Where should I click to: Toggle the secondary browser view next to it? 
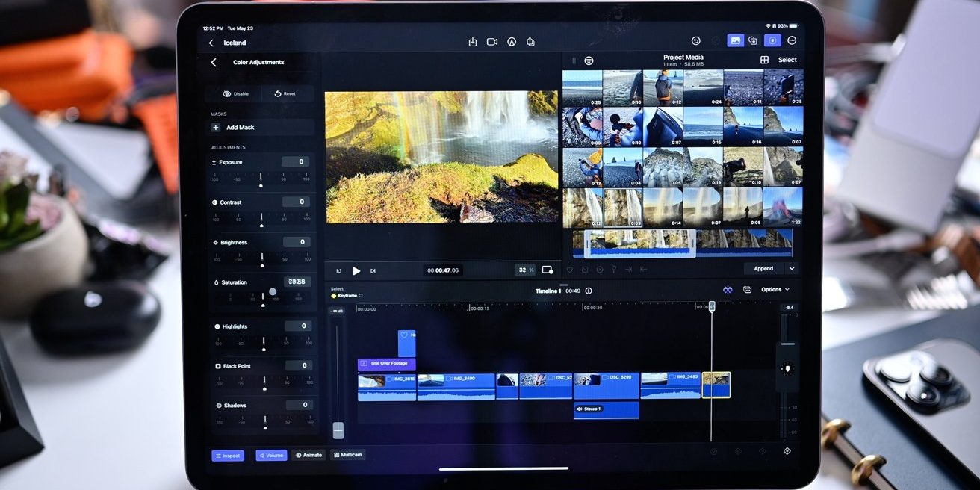[x=753, y=40]
